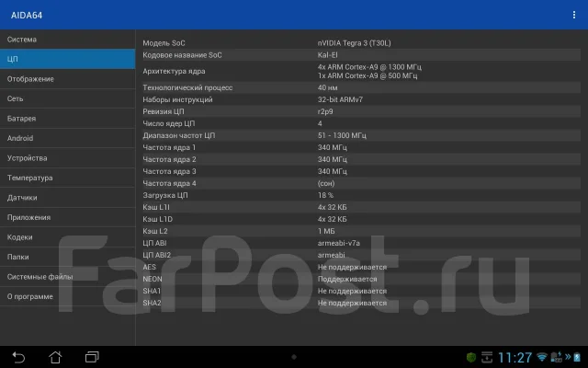Tap the 11:27 clock

[x=514, y=358]
